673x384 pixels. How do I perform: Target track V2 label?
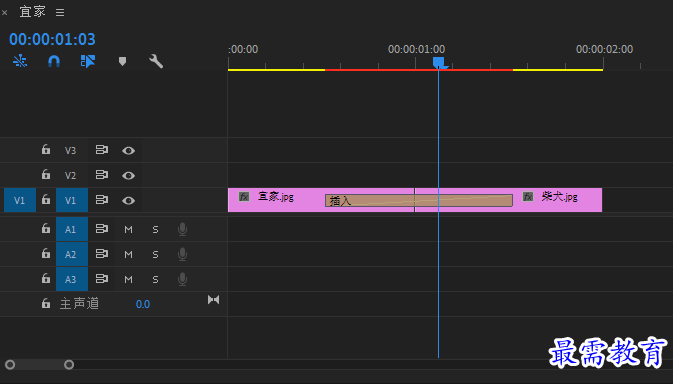point(70,175)
